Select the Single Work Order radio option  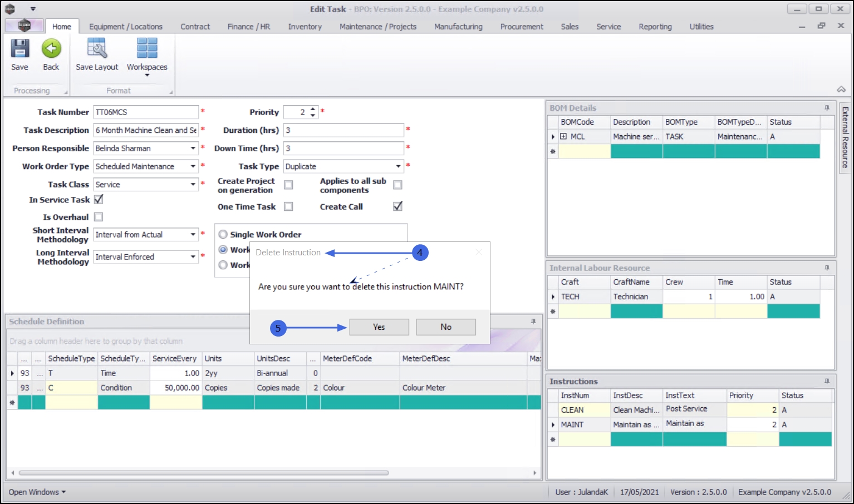pos(223,234)
